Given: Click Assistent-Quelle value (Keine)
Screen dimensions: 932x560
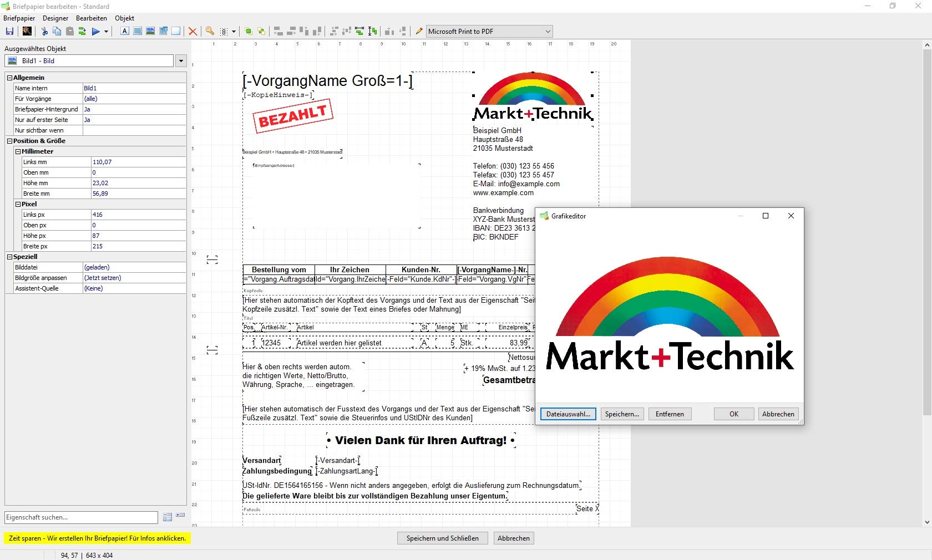Looking at the screenshot, I should tap(134, 288).
